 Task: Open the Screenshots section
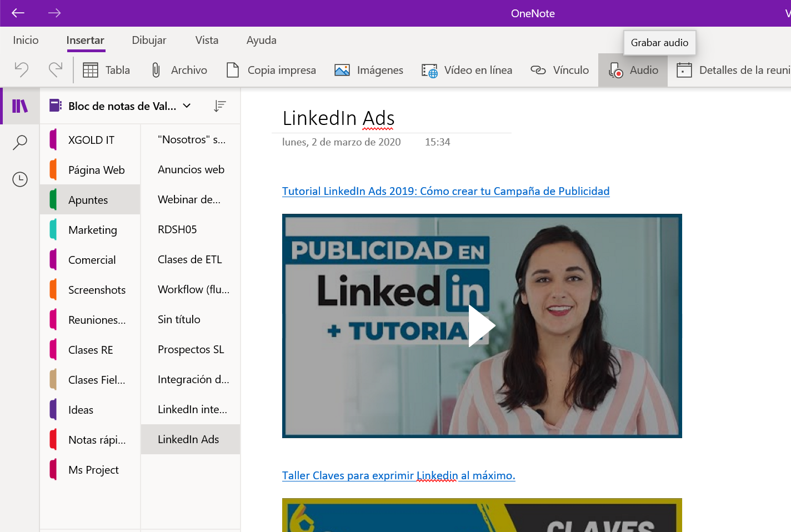[x=90, y=290]
